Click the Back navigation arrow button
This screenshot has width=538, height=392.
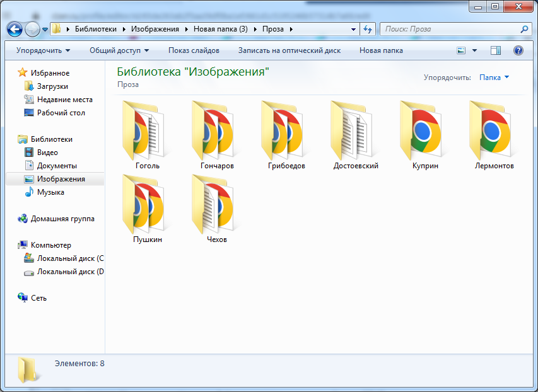15,29
